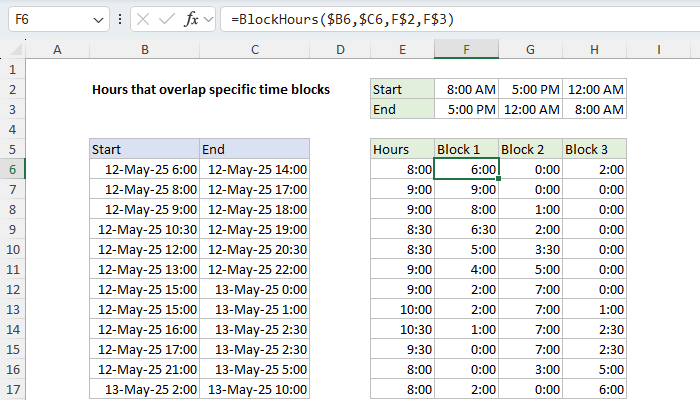Click the blue 'End' table header
Screen dimensions: 700x400
click(x=254, y=149)
